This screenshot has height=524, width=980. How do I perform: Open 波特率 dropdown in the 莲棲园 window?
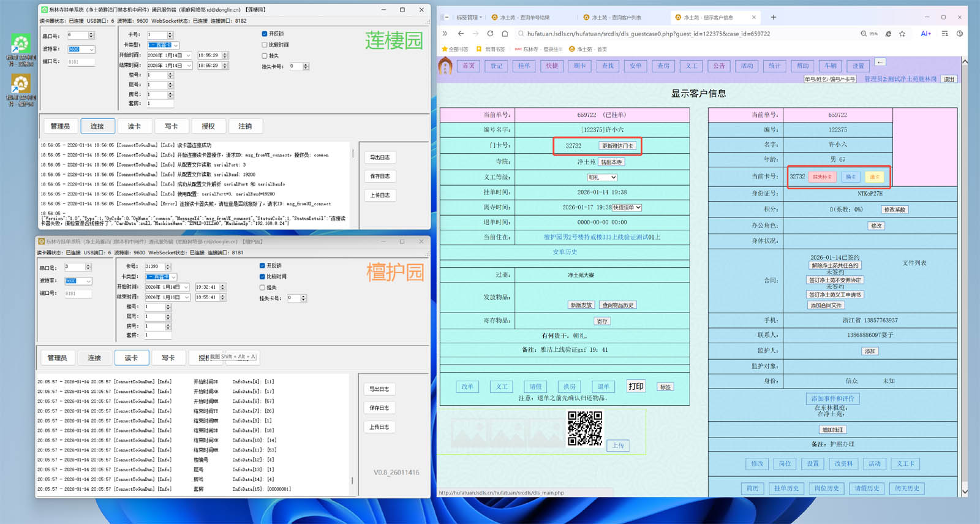click(x=92, y=50)
